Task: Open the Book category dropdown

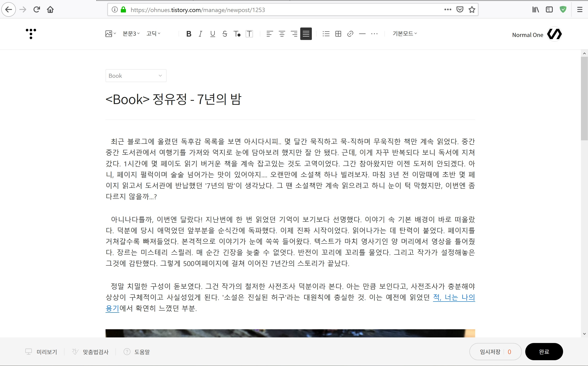Action: tap(136, 76)
